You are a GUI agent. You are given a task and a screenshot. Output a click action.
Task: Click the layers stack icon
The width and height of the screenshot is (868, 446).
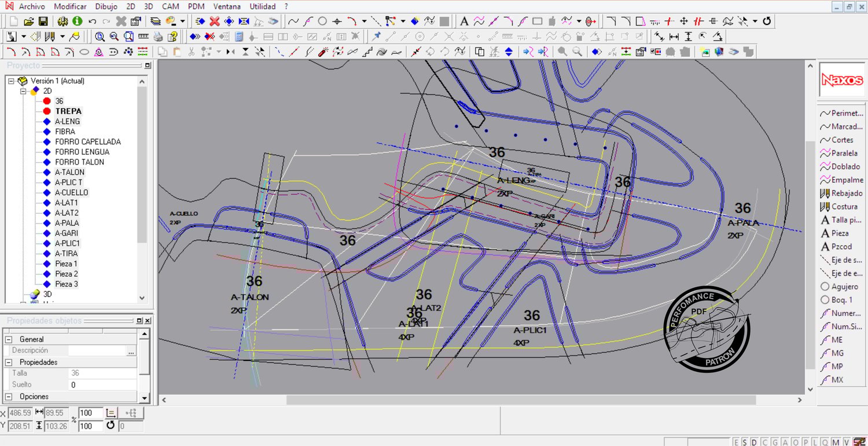coord(156,21)
